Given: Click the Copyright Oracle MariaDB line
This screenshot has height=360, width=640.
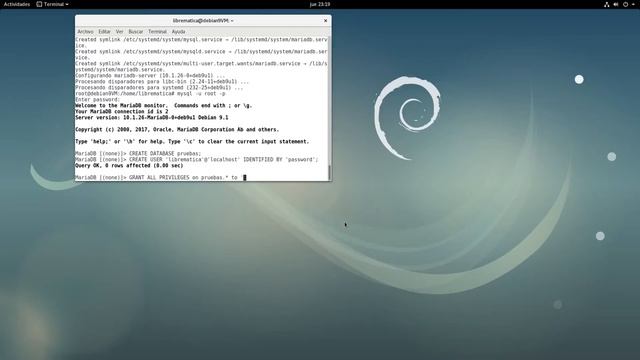Looking at the screenshot, I should click(x=177, y=129).
